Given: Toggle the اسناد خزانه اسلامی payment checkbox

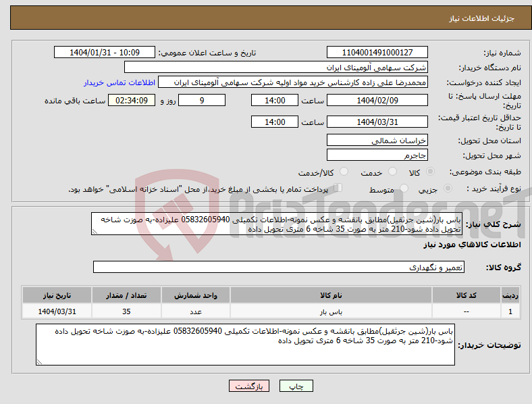Looking at the screenshot, I should (x=338, y=187).
